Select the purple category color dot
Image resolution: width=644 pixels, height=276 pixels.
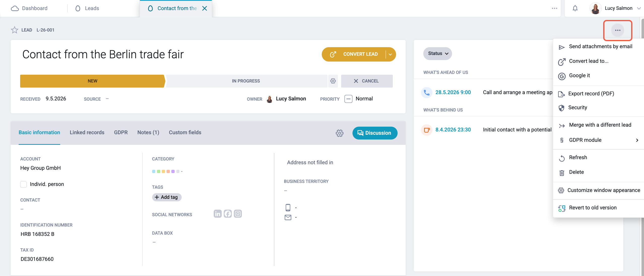point(173,172)
